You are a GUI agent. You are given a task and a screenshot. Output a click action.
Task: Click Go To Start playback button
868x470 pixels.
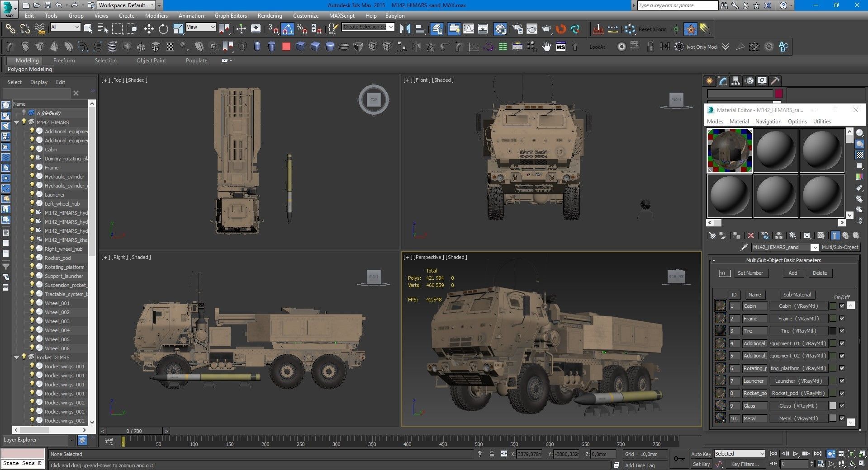773,454
